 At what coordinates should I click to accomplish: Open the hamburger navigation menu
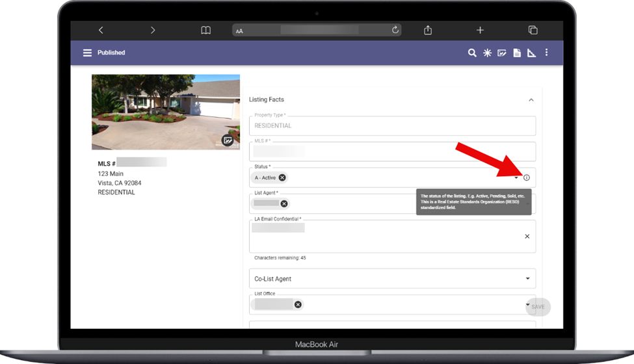point(87,53)
